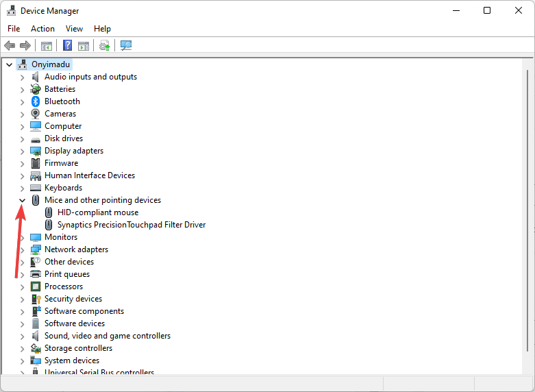Click the Show/Hide Console Tree toolbar icon

point(47,46)
